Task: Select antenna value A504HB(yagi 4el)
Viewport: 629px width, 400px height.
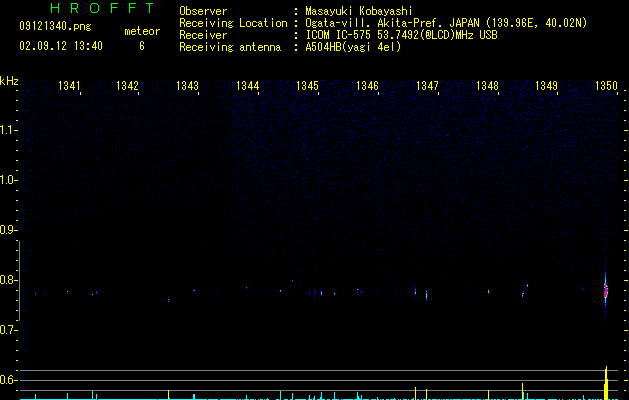Action: pos(353,47)
